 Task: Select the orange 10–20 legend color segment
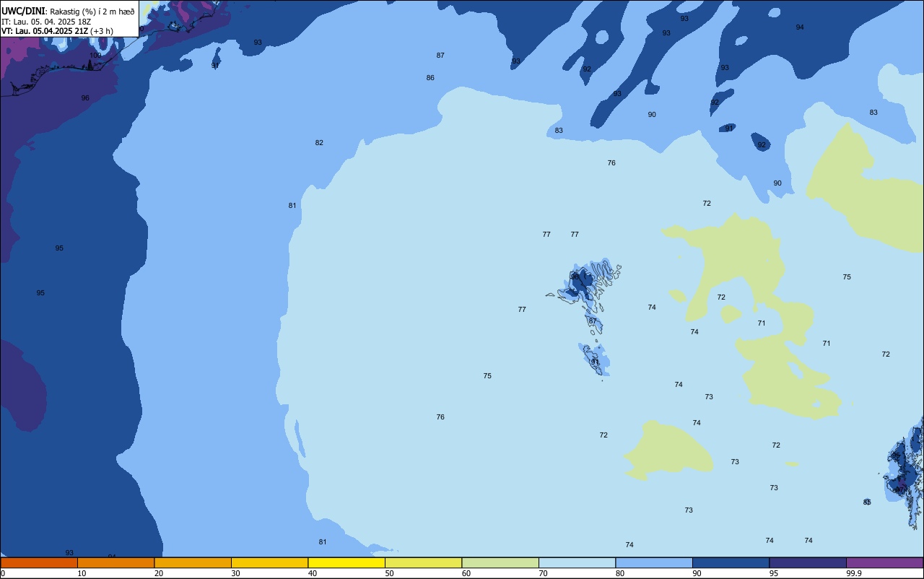115,562
